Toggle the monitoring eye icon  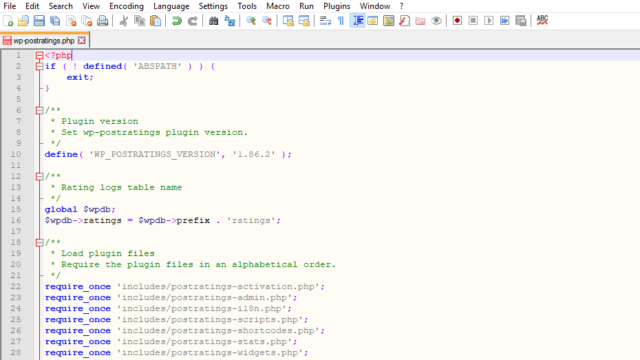[436, 21]
